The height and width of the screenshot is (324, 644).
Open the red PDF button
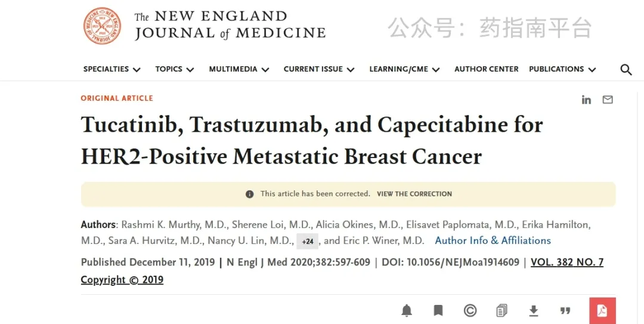(x=602, y=310)
